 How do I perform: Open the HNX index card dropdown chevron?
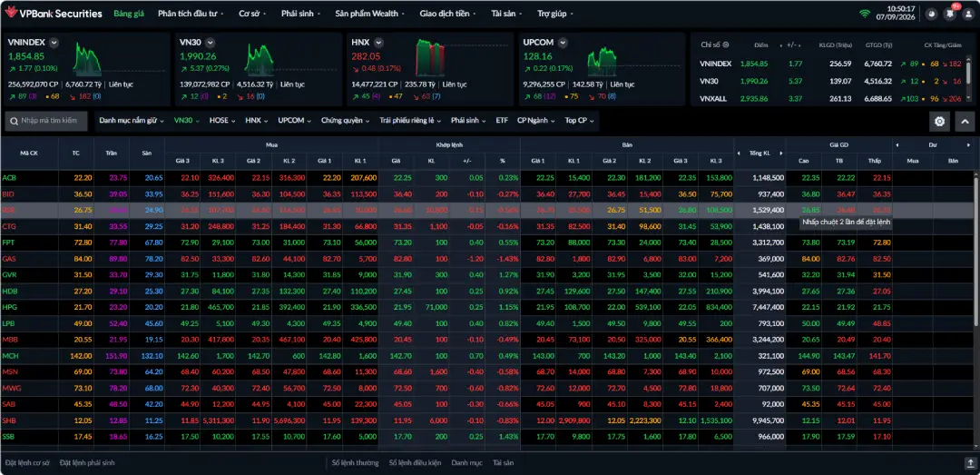(x=380, y=43)
